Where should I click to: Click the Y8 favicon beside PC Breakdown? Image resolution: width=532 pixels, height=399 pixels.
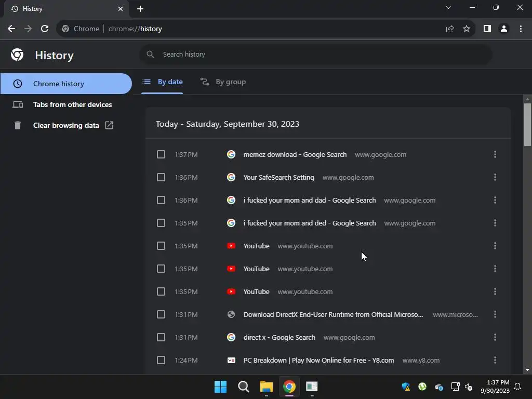[x=231, y=360]
